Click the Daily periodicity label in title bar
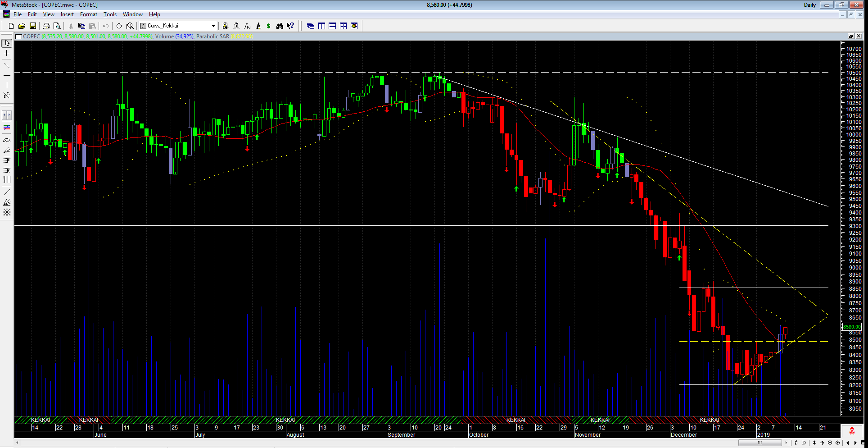868x448 pixels. click(x=809, y=5)
